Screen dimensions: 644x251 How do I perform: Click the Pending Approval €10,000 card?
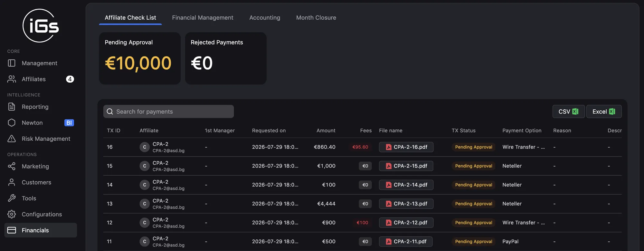point(140,58)
